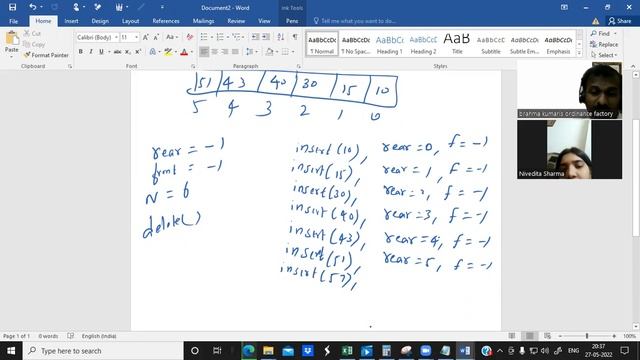Open File Explorer from the taskbar

tap(268, 351)
